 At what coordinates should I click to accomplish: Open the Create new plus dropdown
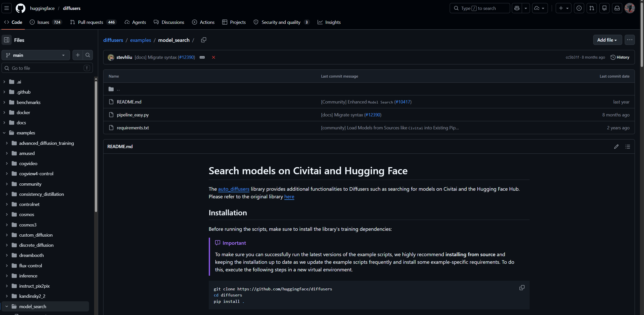[x=564, y=8]
